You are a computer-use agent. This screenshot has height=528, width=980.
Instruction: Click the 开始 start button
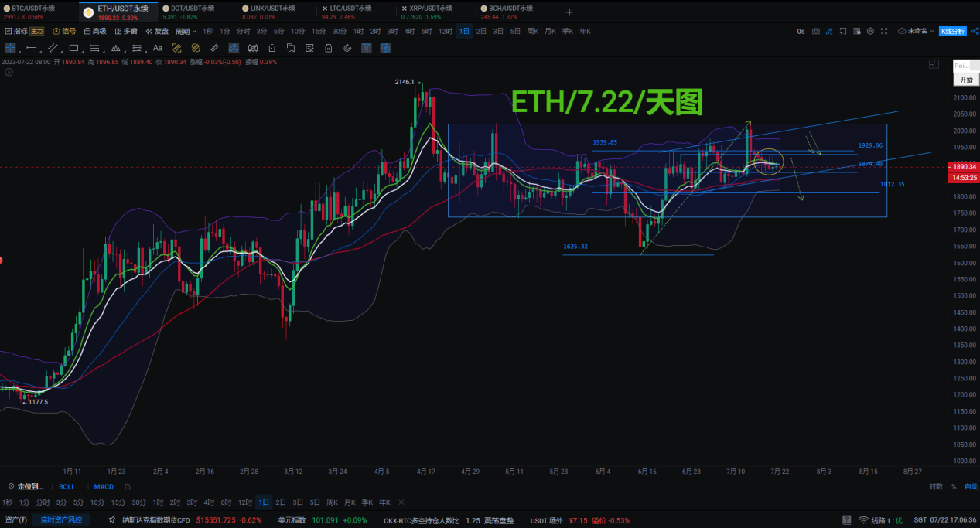click(x=965, y=80)
